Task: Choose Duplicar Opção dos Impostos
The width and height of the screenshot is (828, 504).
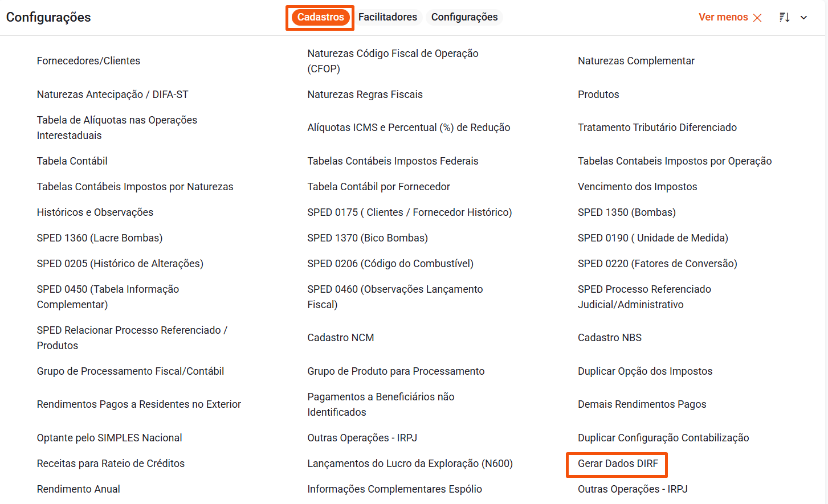Action: click(x=645, y=371)
